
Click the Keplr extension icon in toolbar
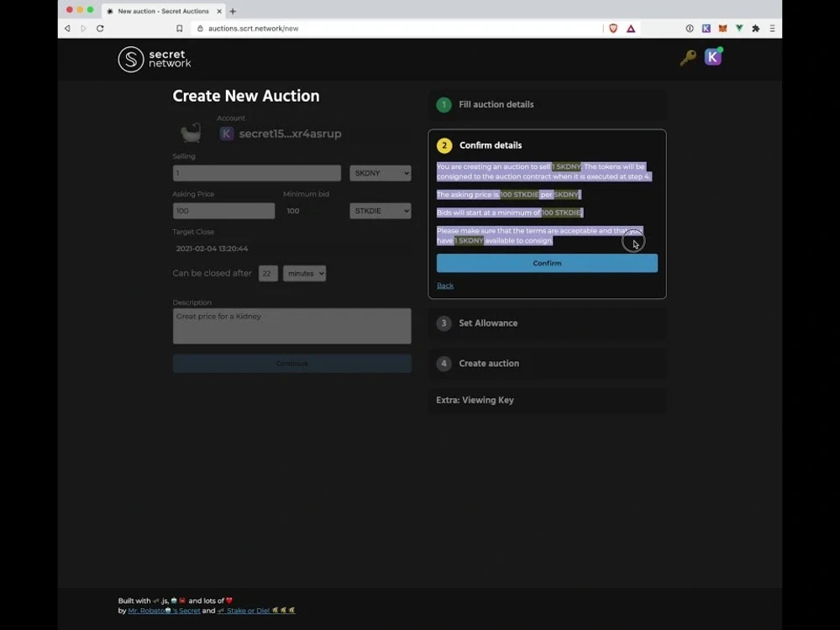706,29
